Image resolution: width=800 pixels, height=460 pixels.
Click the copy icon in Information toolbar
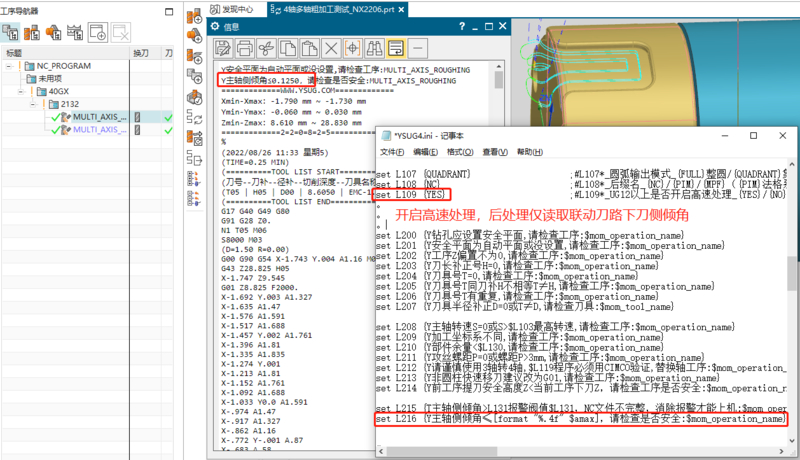point(287,47)
